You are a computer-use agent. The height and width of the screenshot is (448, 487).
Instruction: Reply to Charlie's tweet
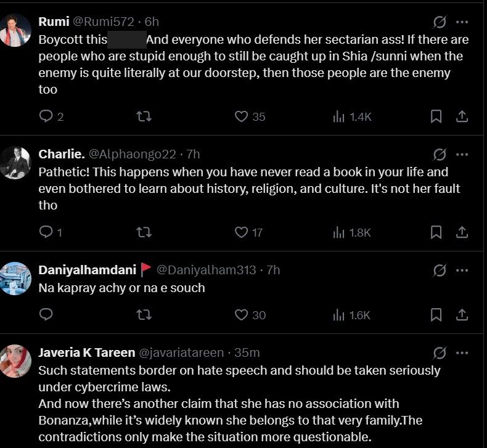coord(46,232)
